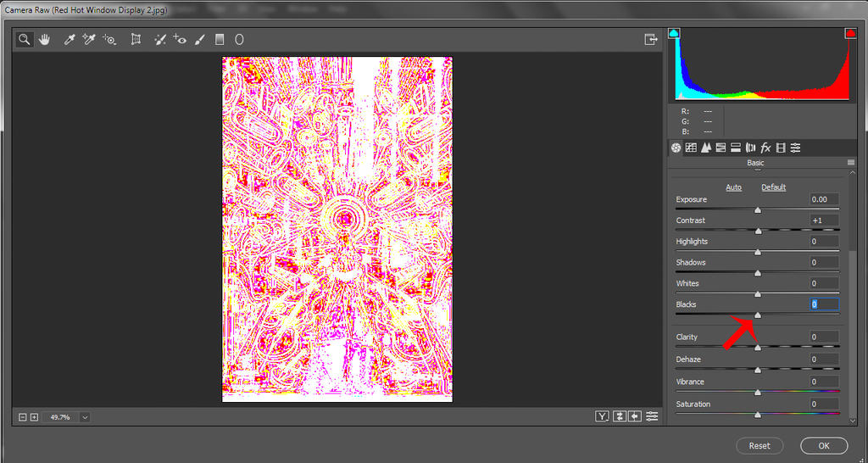This screenshot has height=463, width=868.
Task: Pick the White Balance eyedropper tool
Action: point(70,39)
